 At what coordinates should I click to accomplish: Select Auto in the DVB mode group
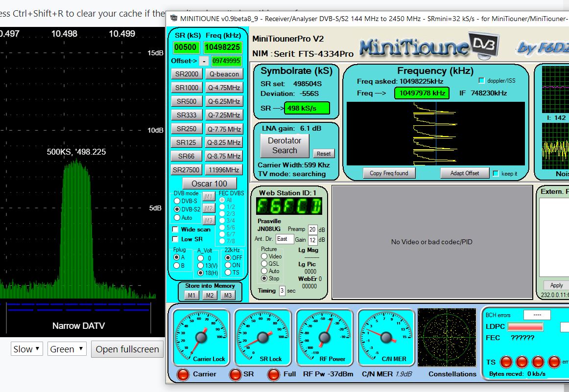point(177,218)
